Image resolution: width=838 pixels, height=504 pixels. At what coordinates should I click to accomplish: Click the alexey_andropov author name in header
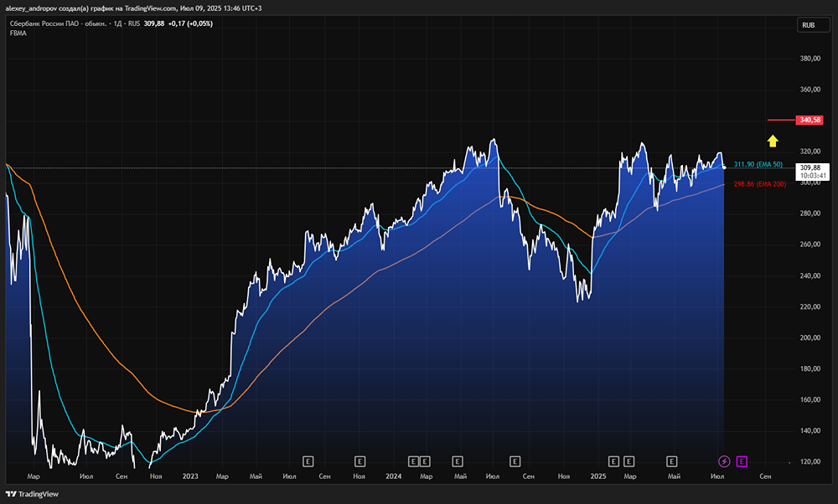tap(31, 8)
